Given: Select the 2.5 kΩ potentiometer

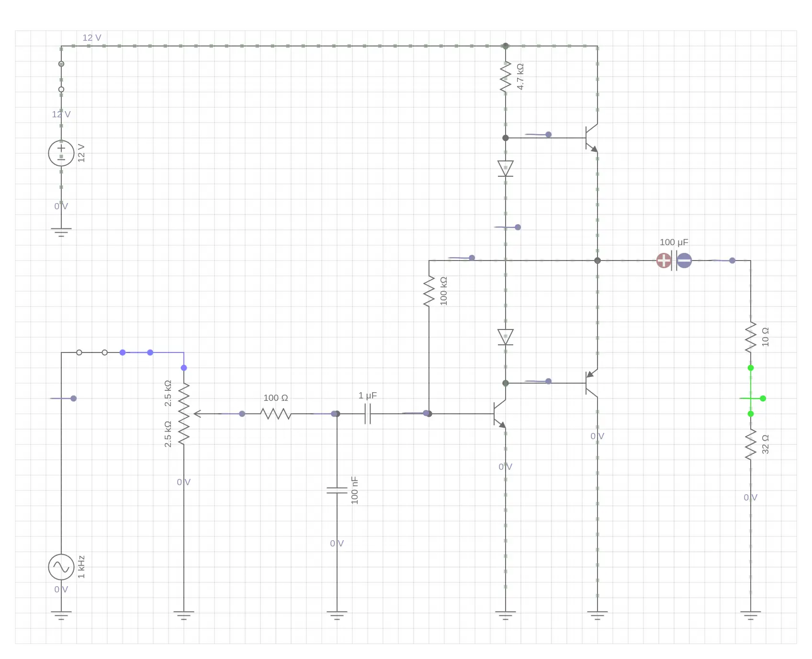Looking at the screenshot, I should coord(184,414).
